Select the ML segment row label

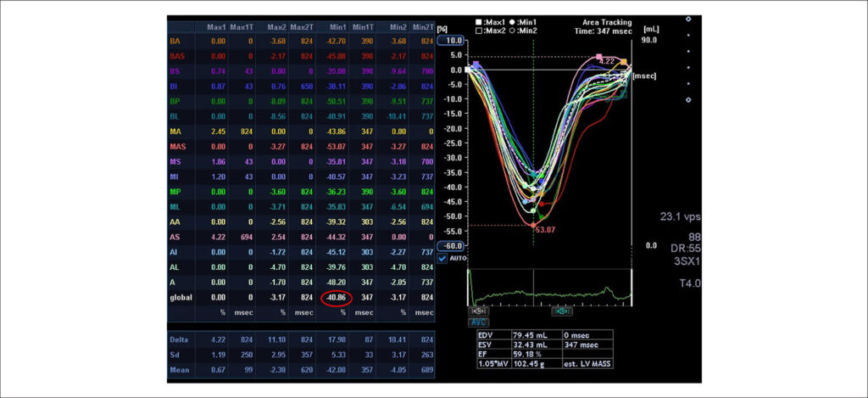point(175,207)
